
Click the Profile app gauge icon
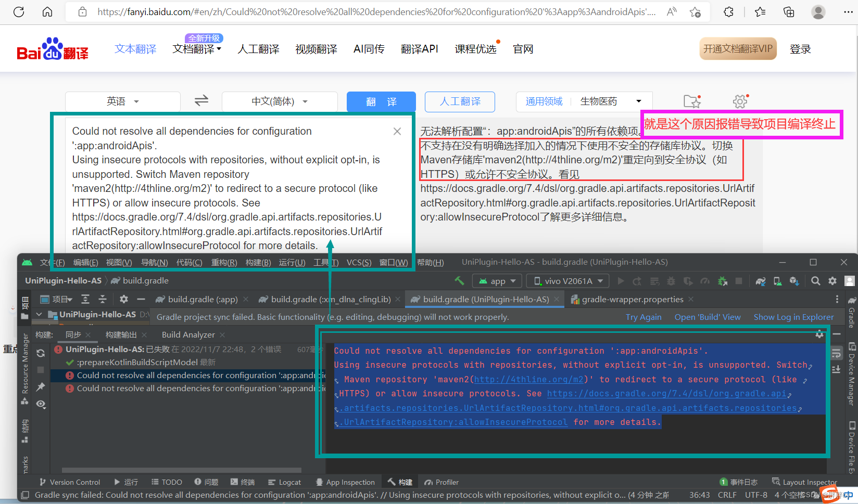705,281
